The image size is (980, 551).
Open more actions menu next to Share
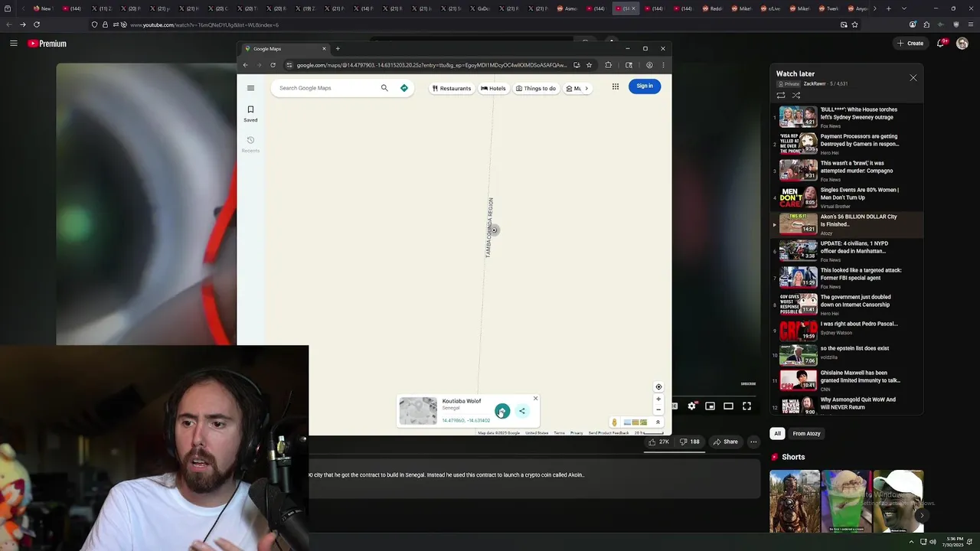[x=753, y=442]
